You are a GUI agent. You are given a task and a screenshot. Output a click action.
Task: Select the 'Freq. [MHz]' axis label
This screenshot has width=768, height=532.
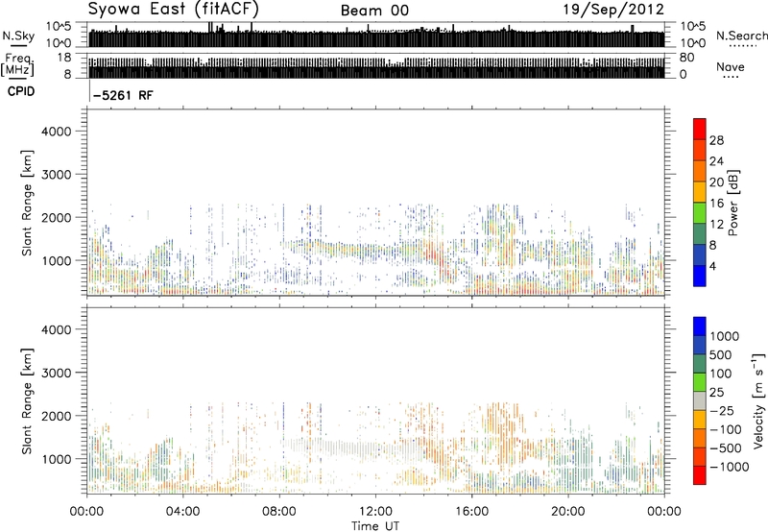point(17,65)
